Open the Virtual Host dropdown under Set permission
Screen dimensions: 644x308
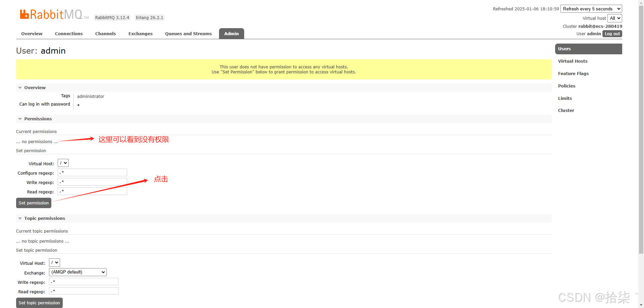click(x=63, y=163)
